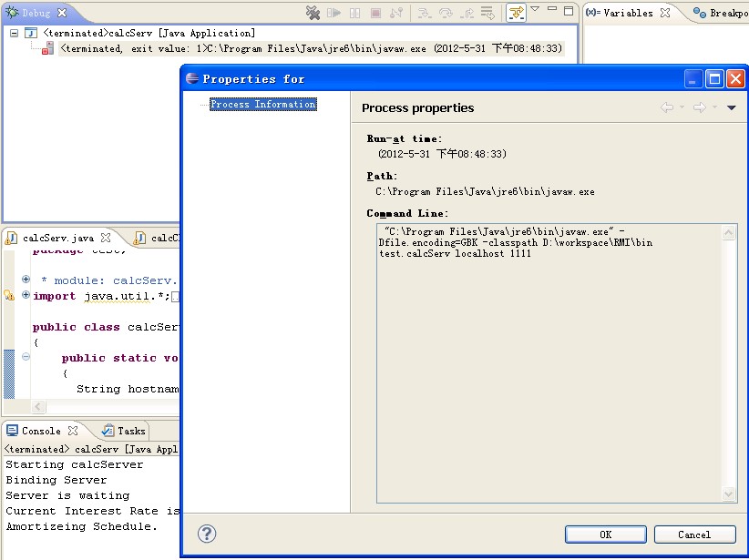Click Remove All Terminated Launches icon
Viewport: 749px width, 560px height.
point(313,13)
